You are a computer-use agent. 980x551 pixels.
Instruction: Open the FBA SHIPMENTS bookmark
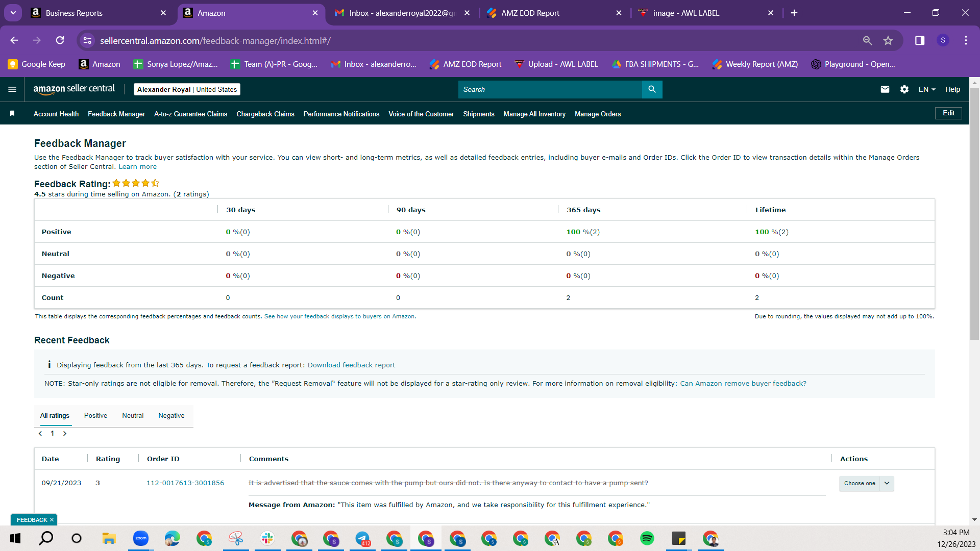655,64
